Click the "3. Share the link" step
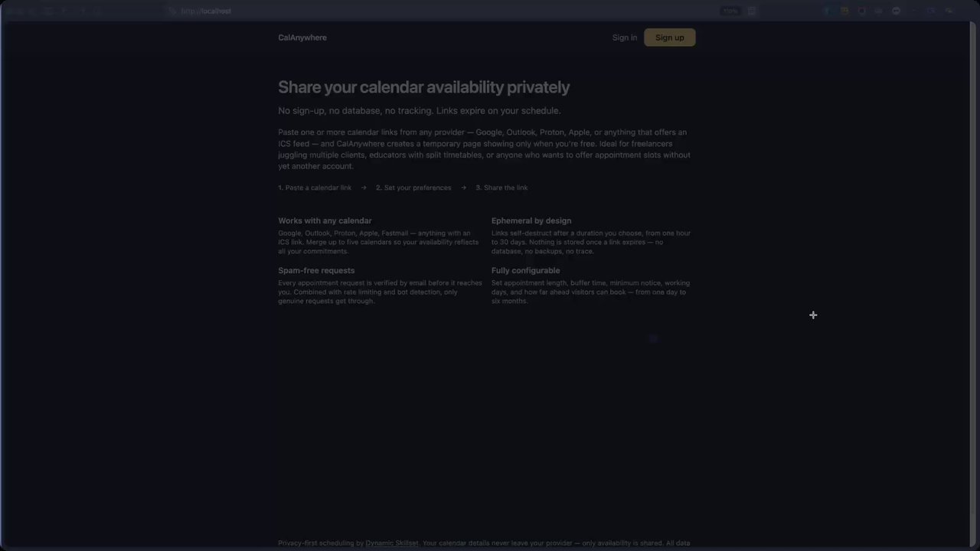The height and width of the screenshot is (551, 980). coord(501,187)
